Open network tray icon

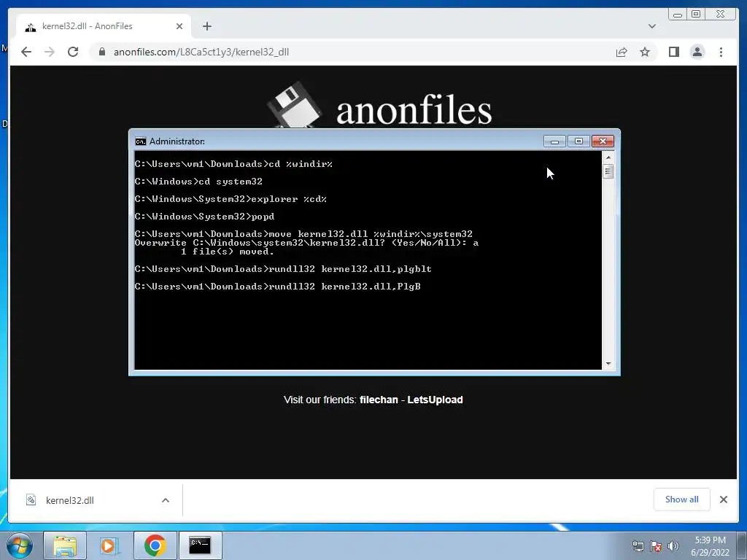638,546
